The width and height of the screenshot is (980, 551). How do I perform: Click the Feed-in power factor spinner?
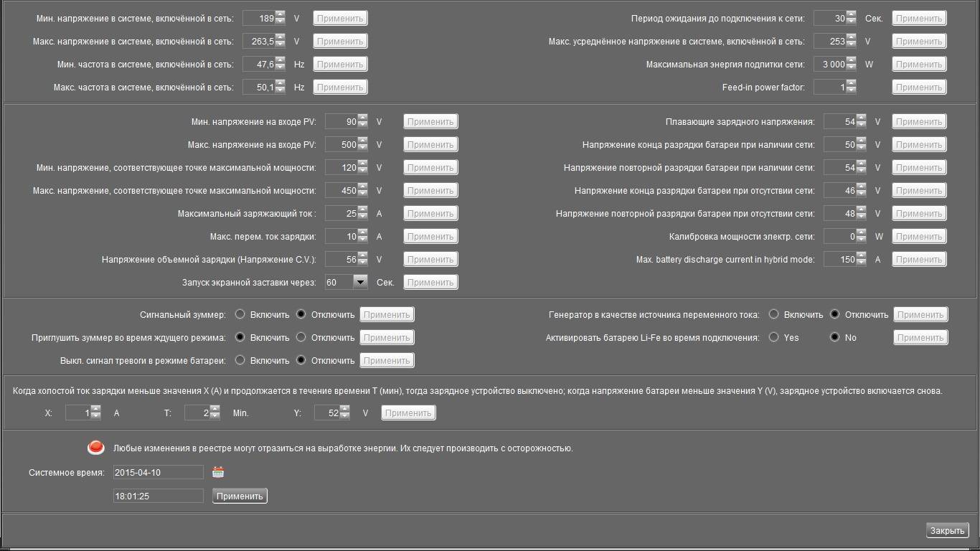pos(852,88)
